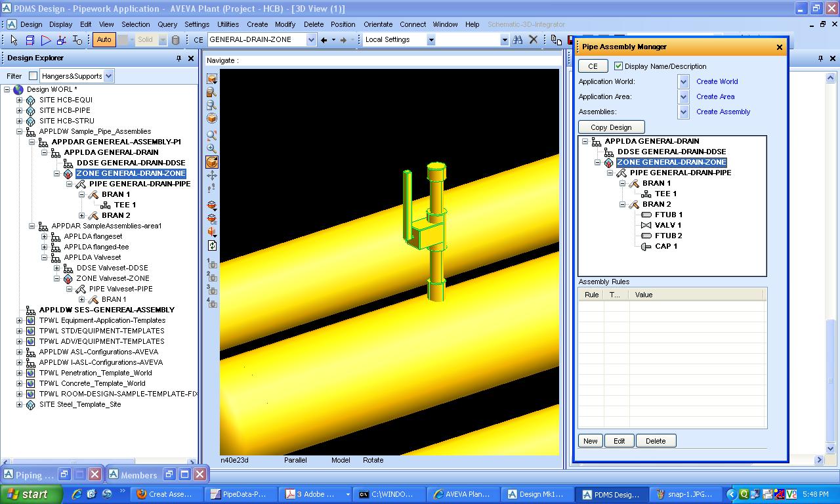This screenshot has height=504, width=840.
Task: Select the pan four-arrow tool in 3D view
Action: click(x=212, y=176)
